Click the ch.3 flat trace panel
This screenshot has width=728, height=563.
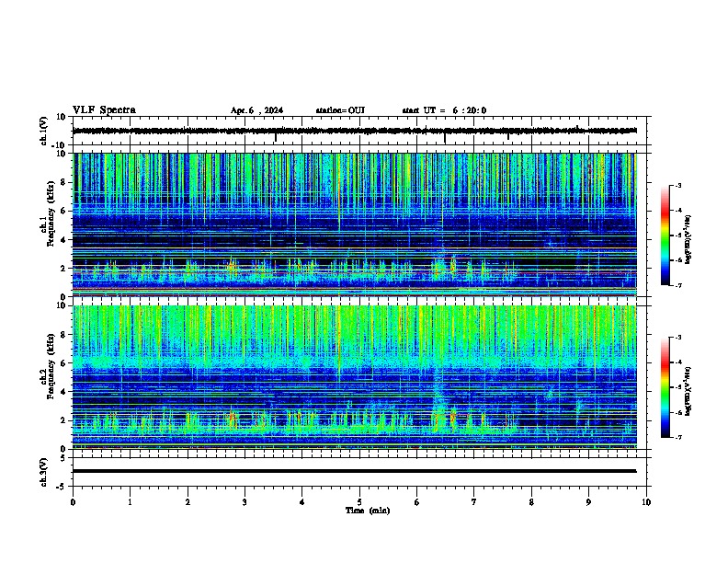359,472
